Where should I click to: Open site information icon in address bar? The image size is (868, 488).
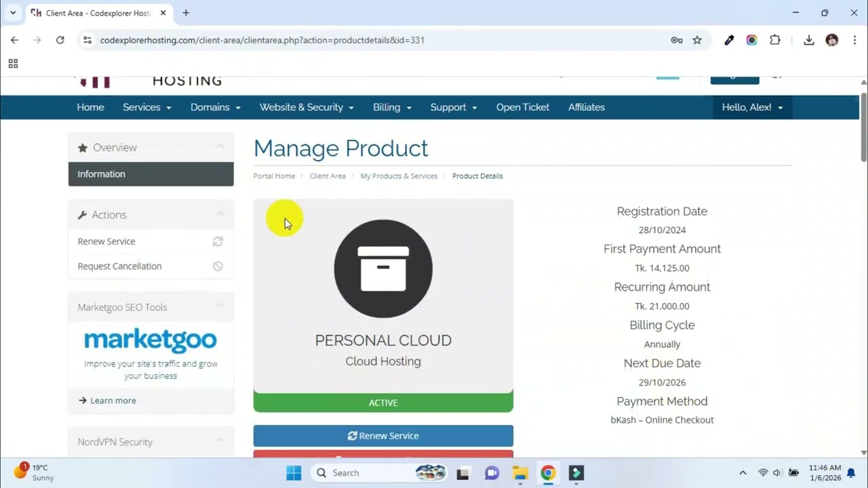tap(87, 40)
